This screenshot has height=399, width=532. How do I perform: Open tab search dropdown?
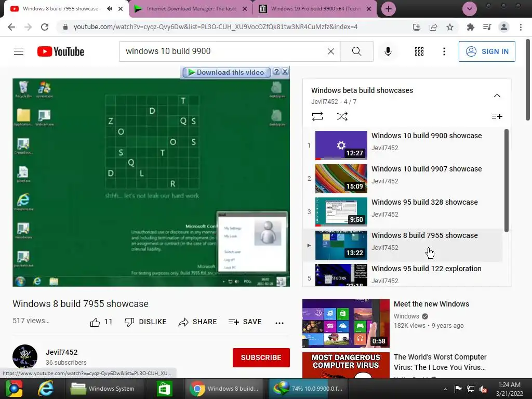(470, 9)
